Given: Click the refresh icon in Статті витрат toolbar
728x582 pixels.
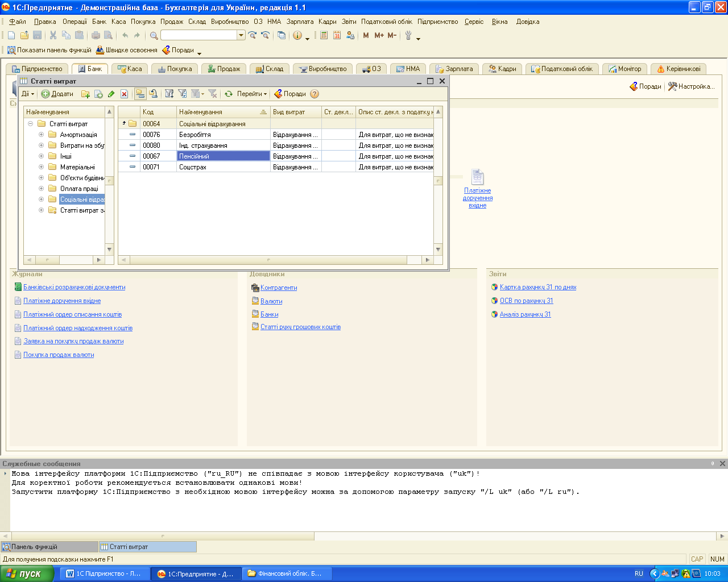Looking at the screenshot, I should coord(229,94).
